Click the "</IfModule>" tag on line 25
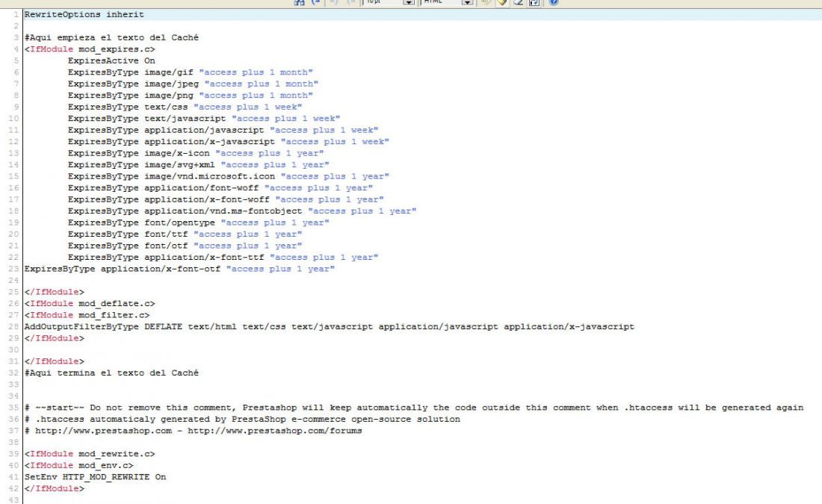 pyautogui.click(x=54, y=292)
